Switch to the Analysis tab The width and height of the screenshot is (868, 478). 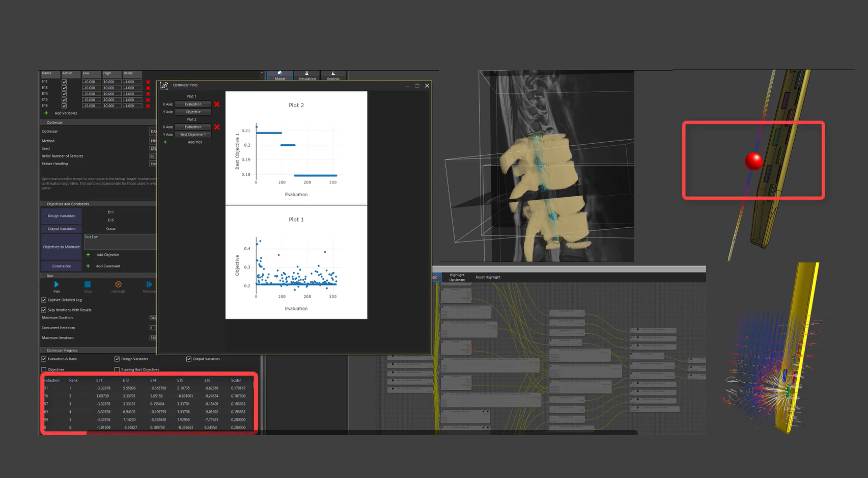(333, 75)
